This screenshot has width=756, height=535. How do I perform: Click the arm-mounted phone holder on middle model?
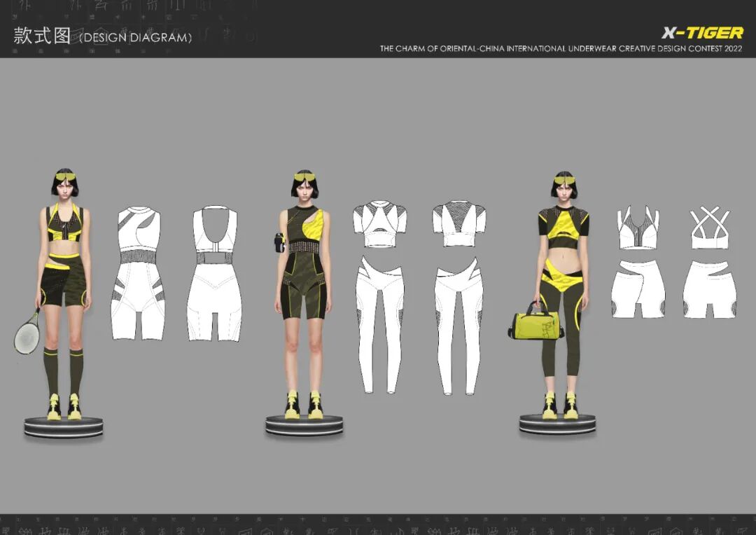click(x=279, y=243)
